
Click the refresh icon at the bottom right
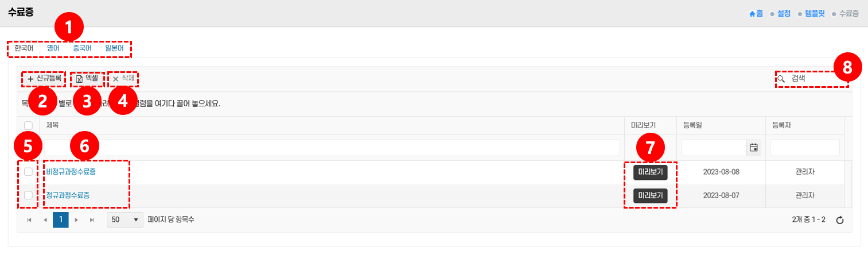[840, 220]
